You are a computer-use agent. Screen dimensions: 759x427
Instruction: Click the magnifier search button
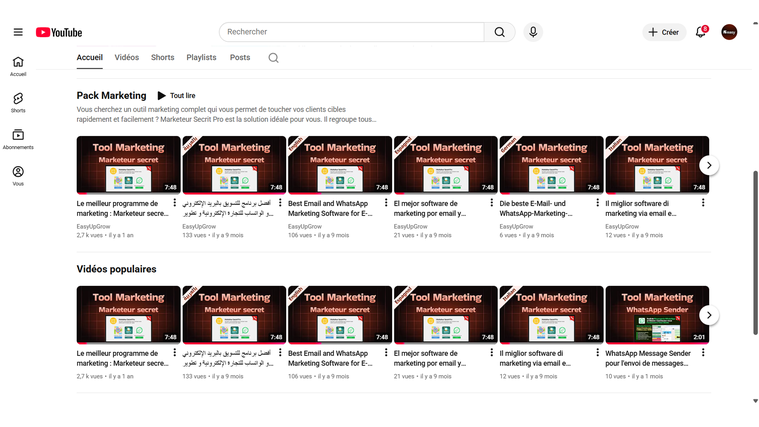point(499,32)
